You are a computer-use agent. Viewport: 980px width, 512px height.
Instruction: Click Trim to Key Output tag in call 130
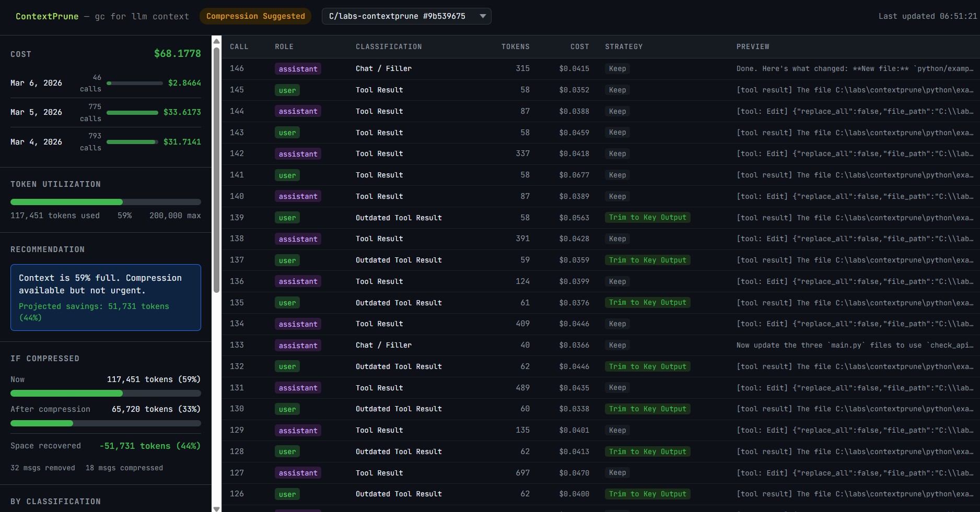[x=648, y=409]
